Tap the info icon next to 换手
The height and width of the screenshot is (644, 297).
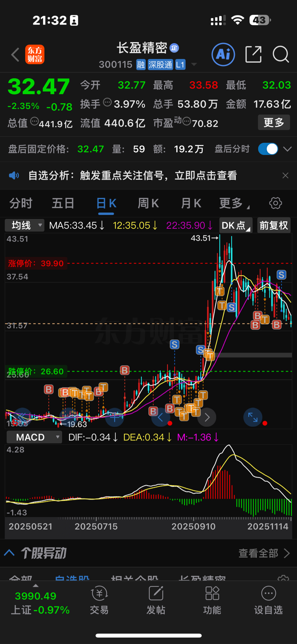[x=108, y=103]
